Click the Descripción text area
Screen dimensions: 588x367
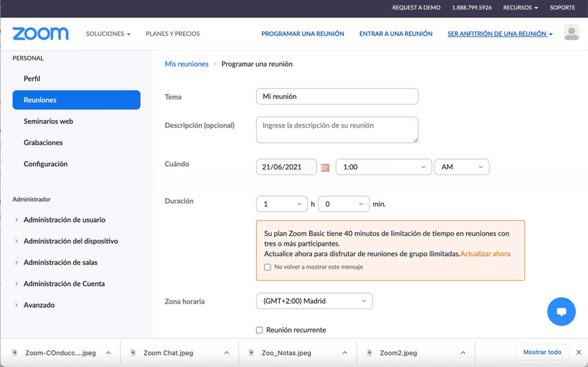click(x=337, y=130)
